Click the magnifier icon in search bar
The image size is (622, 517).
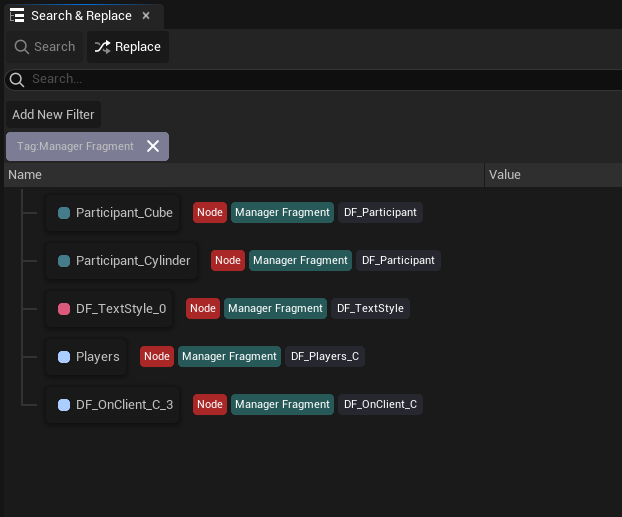click(x=16, y=79)
